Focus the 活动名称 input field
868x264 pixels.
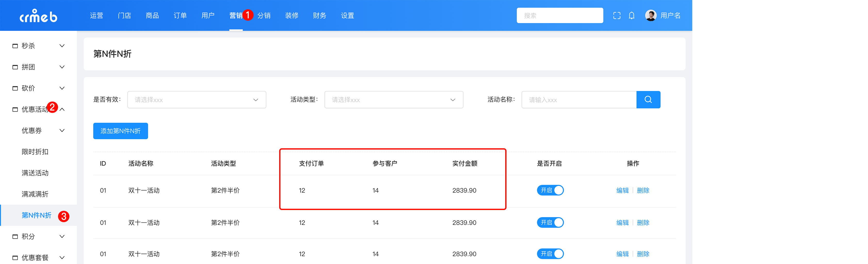coord(579,99)
